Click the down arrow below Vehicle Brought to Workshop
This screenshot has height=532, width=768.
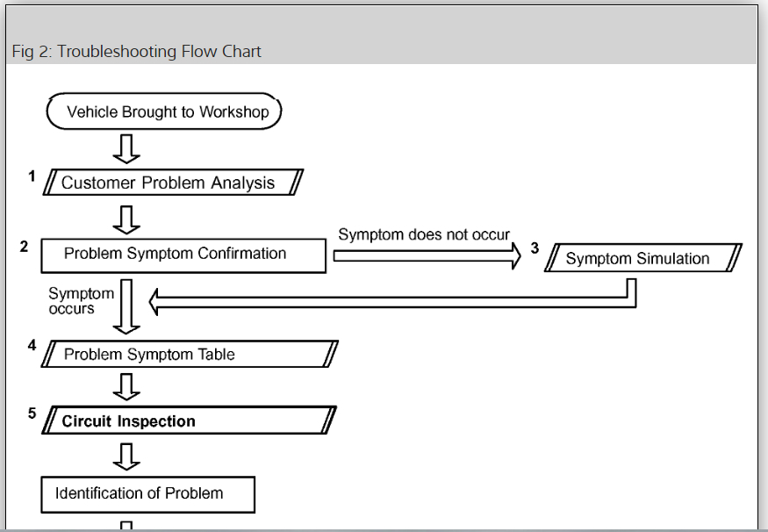click(x=128, y=148)
